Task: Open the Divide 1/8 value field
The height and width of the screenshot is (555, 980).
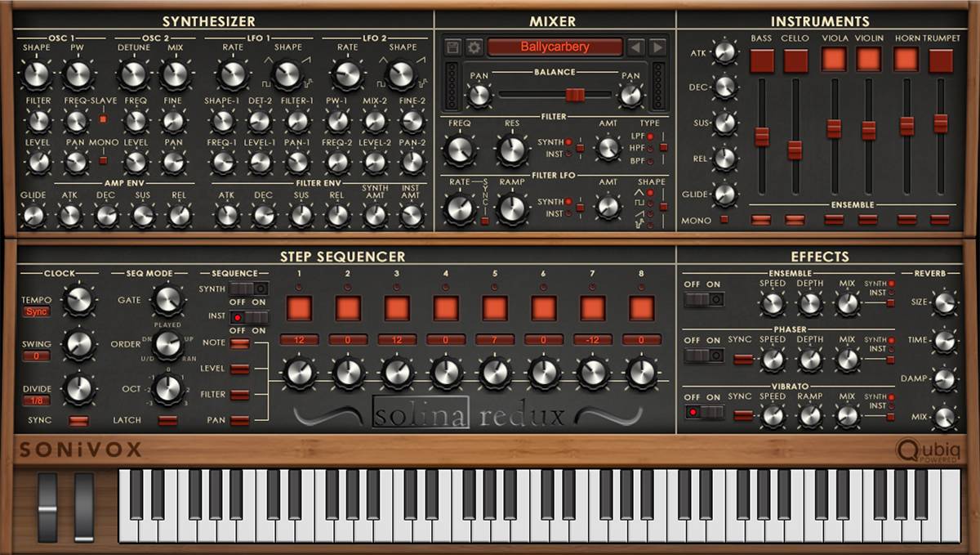Action: pyautogui.click(x=36, y=401)
